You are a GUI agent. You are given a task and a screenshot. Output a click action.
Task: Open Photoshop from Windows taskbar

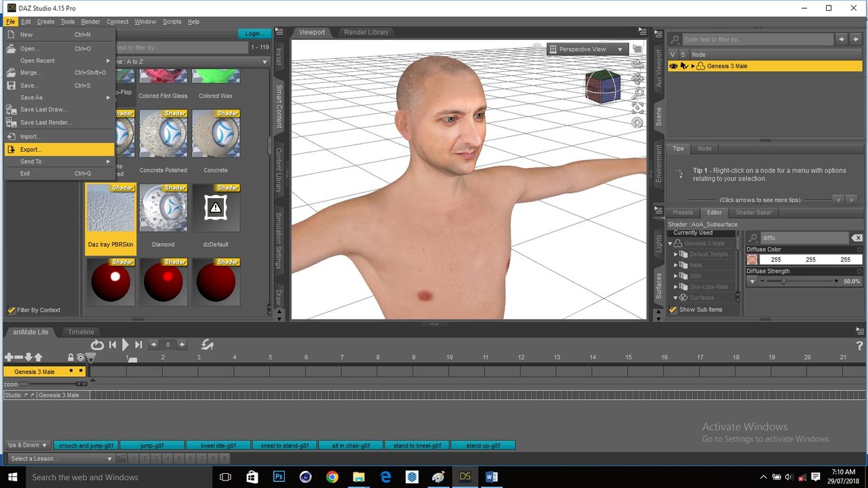click(x=279, y=476)
